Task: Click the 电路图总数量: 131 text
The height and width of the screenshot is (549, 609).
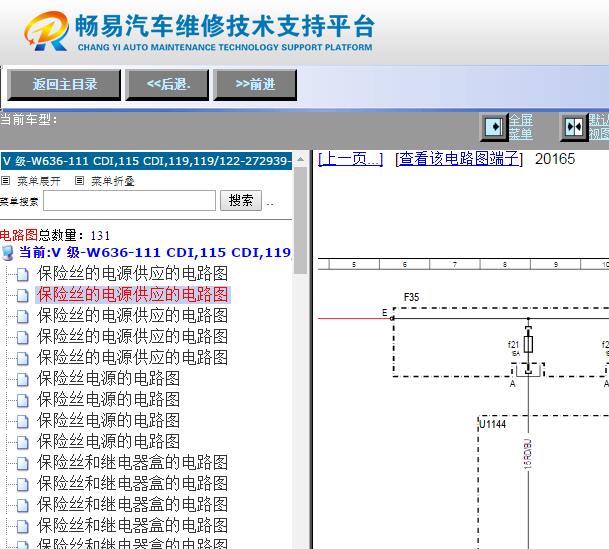Action: (x=55, y=235)
